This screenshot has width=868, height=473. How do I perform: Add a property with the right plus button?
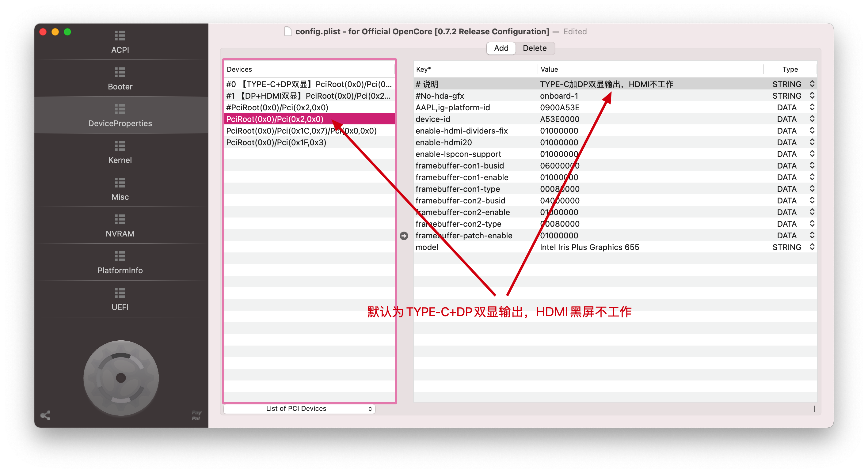(x=814, y=409)
